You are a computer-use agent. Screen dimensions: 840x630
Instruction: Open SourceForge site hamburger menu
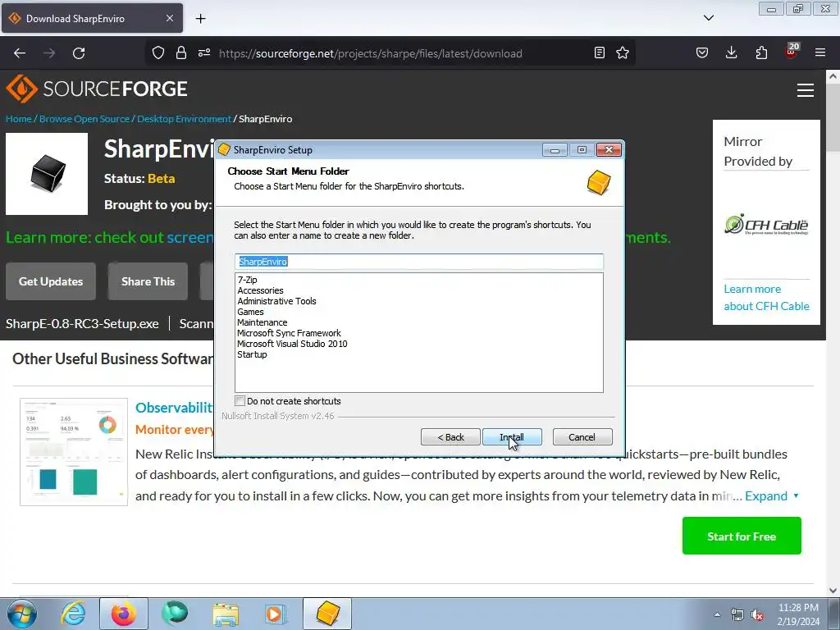click(806, 90)
